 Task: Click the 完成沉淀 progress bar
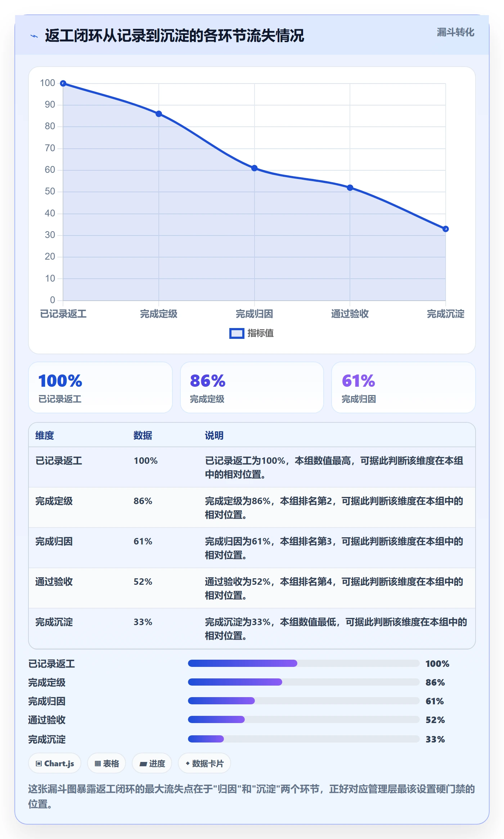(303, 739)
